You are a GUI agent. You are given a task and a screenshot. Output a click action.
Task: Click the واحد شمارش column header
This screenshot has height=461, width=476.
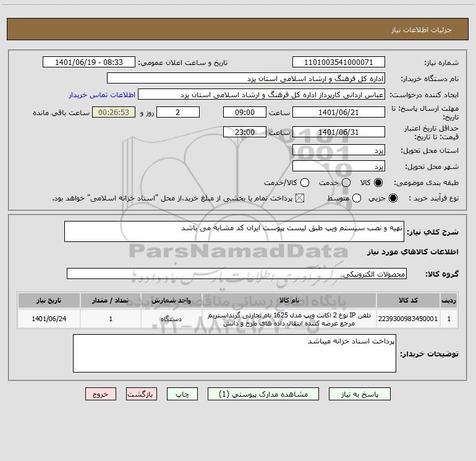coord(171,300)
